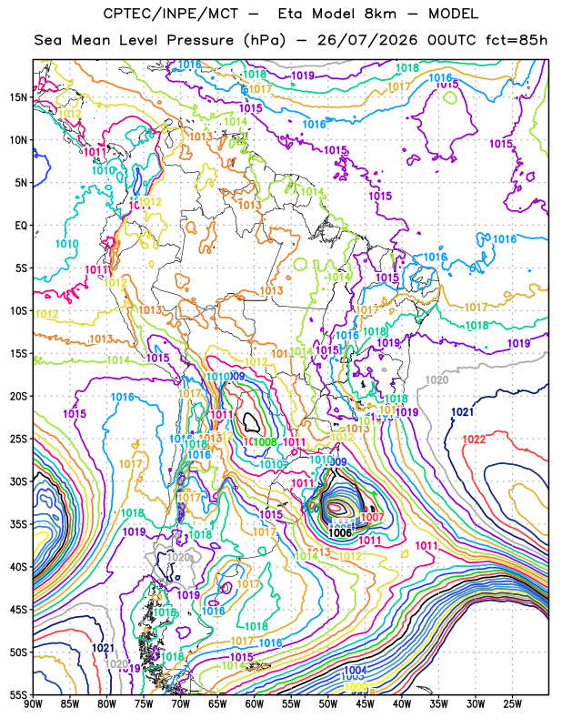The image size is (562, 728).
Task: Select the purple 1019 label near 15S Atlantic
Action: (x=518, y=343)
